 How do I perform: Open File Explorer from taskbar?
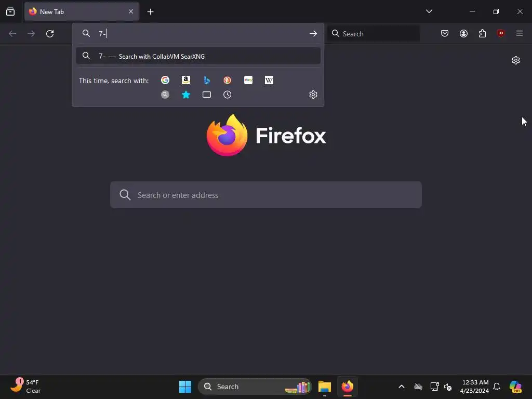325,387
